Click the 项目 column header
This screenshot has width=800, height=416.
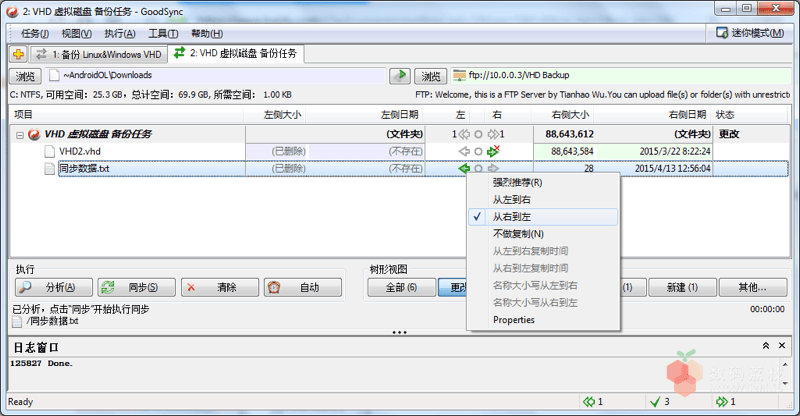(127, 114)
